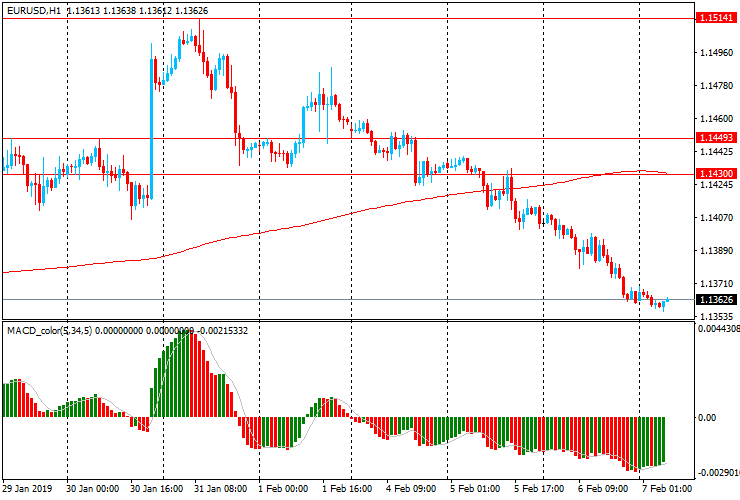740x500 pixels.
Task: Select the 1 Feb 00:00 time marker
Action: click(283, 489)
